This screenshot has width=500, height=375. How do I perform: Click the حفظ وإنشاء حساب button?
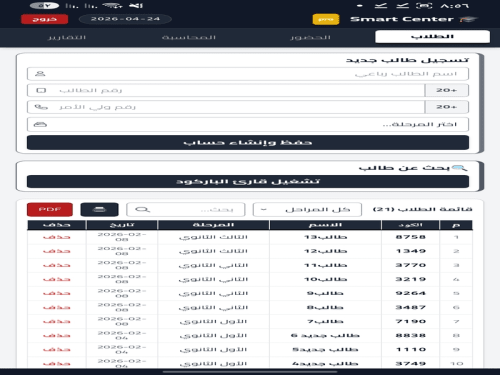point(248,143)
